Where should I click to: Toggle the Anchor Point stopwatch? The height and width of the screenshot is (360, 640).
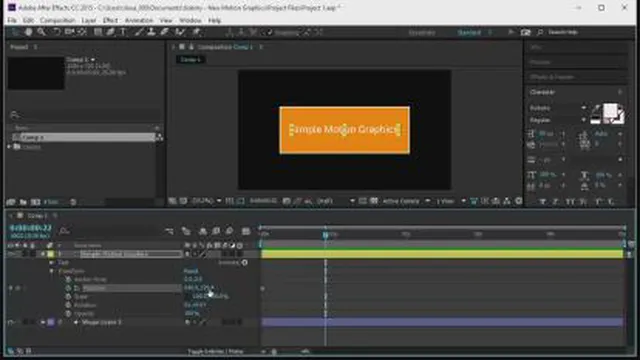click(x=68, y=280)
